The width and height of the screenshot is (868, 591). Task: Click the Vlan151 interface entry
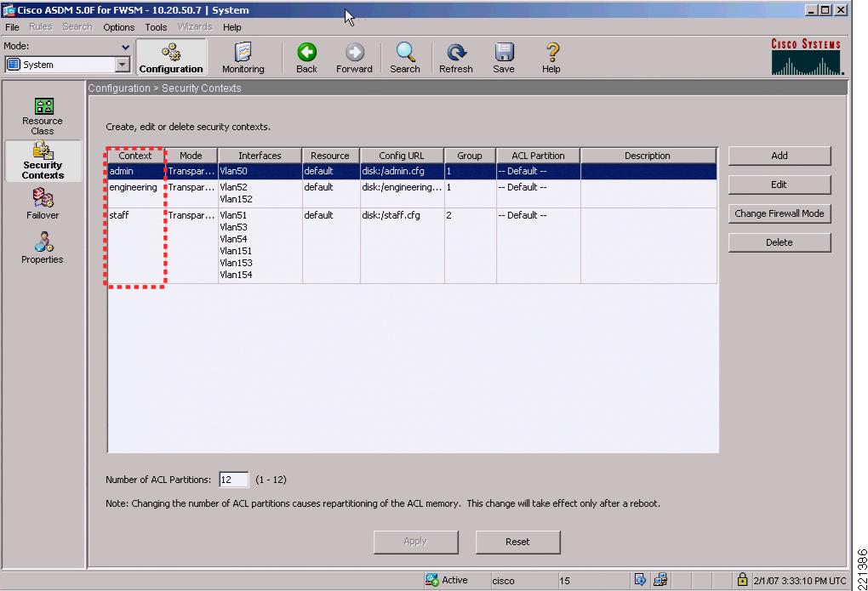click(x=236, y=251)
